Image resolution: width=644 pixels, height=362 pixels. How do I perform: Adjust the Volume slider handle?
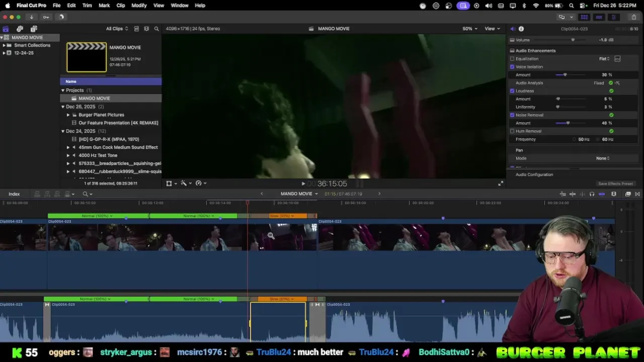573,40
